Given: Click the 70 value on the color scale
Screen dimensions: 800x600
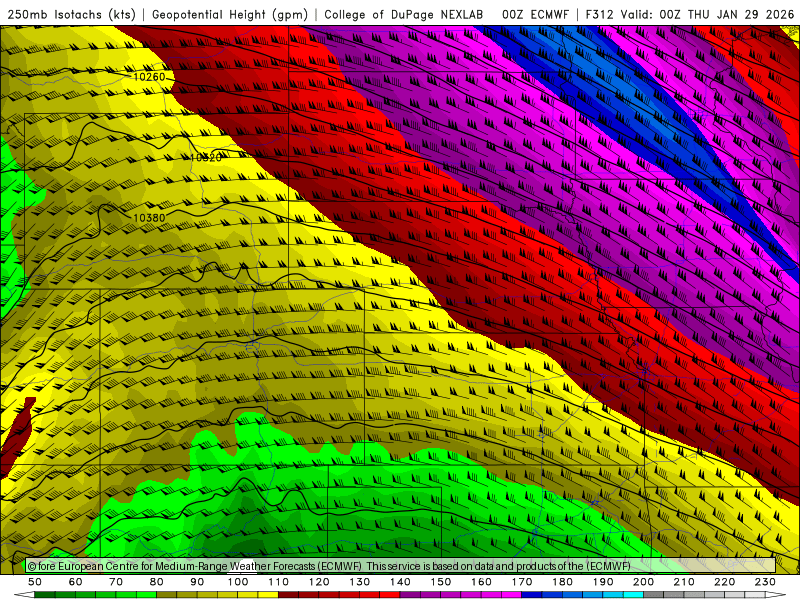Looking at the screenshot, I should click(x=116, y=582).
